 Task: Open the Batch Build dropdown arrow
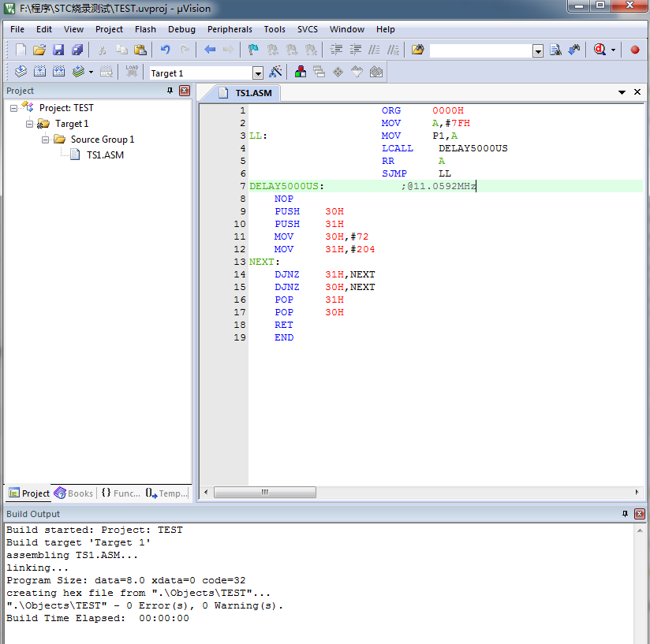tap(91, 72)
